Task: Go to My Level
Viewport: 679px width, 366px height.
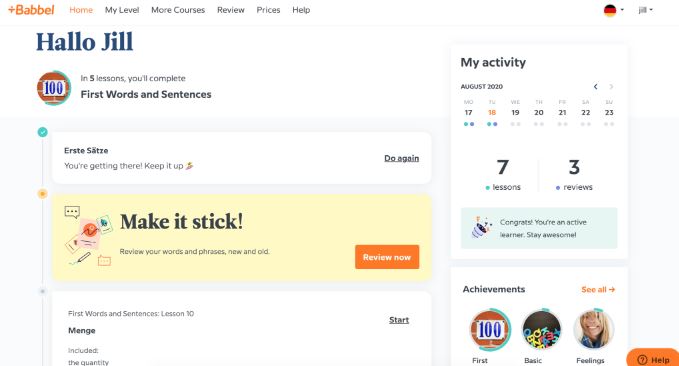Action: point(122,10)
